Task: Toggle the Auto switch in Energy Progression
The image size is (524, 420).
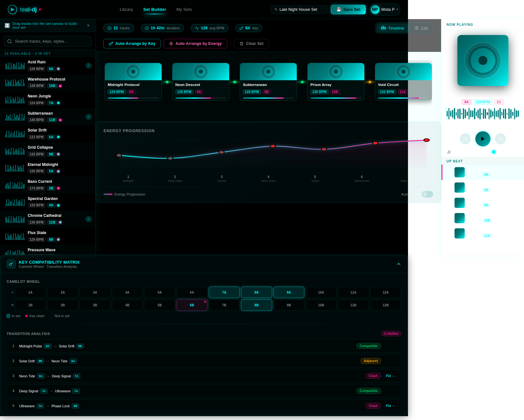Action: click(427, 194)
